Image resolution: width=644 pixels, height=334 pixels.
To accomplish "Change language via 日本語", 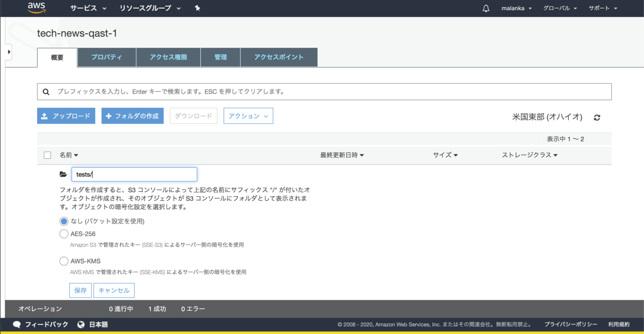I will (98, 324).
